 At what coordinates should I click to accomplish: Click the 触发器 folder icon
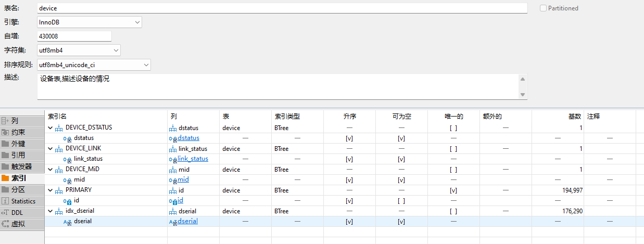tap(5, 166)
